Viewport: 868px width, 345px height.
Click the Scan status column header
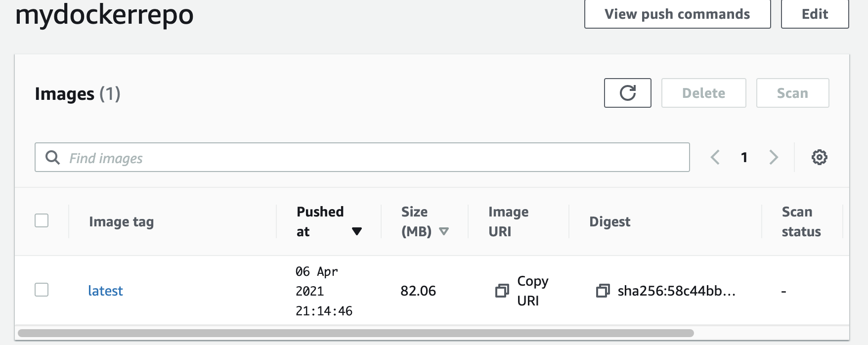click(x=801, y=221)
